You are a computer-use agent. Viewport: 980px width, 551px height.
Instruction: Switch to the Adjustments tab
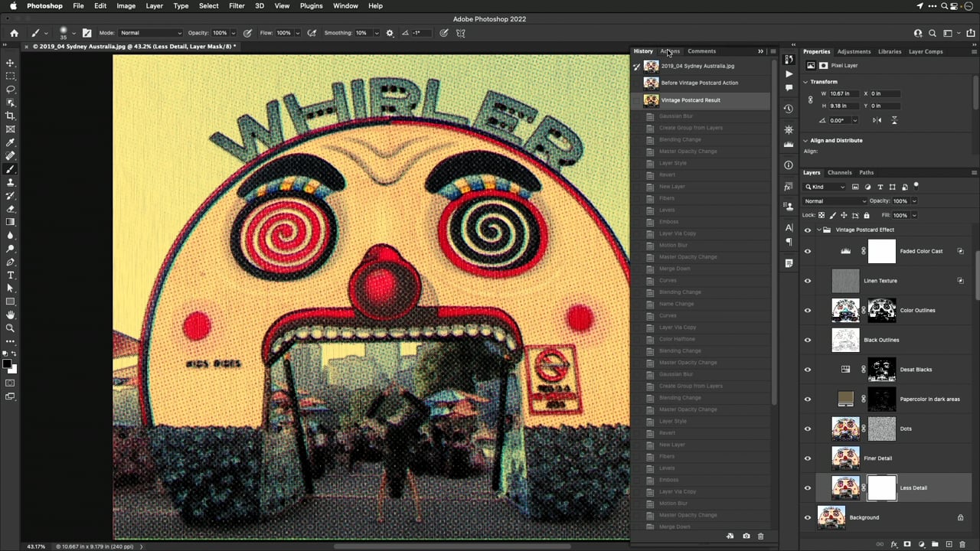click(854, 51)
